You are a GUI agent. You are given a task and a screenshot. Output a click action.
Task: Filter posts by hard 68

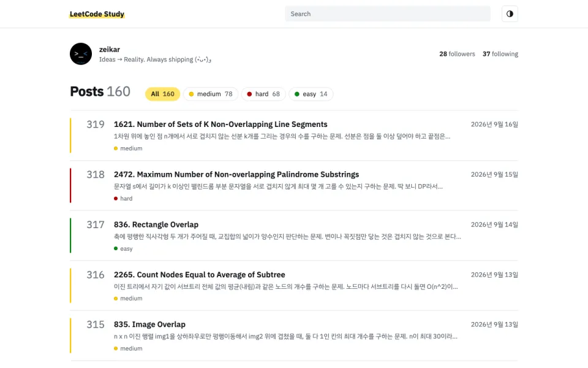tap(263, 94)
